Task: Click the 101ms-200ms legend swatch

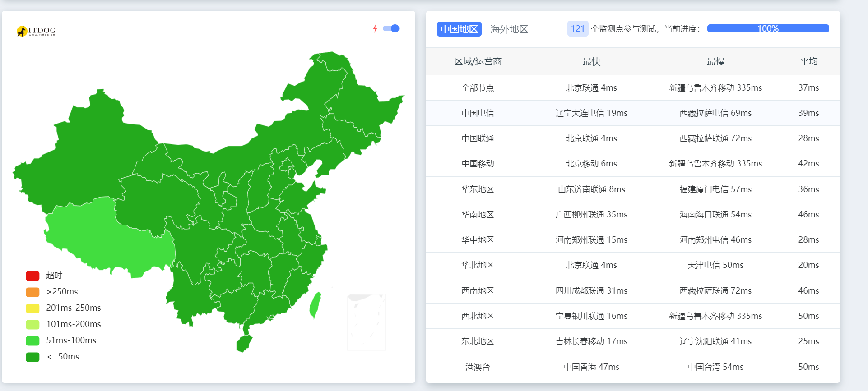Action: click(32, 324)
